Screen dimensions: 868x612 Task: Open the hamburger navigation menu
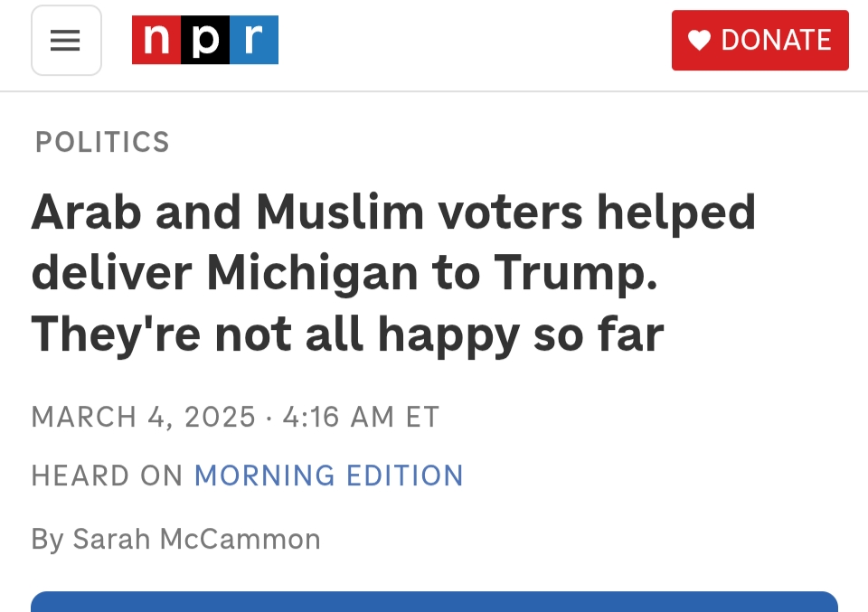(66, 42)
